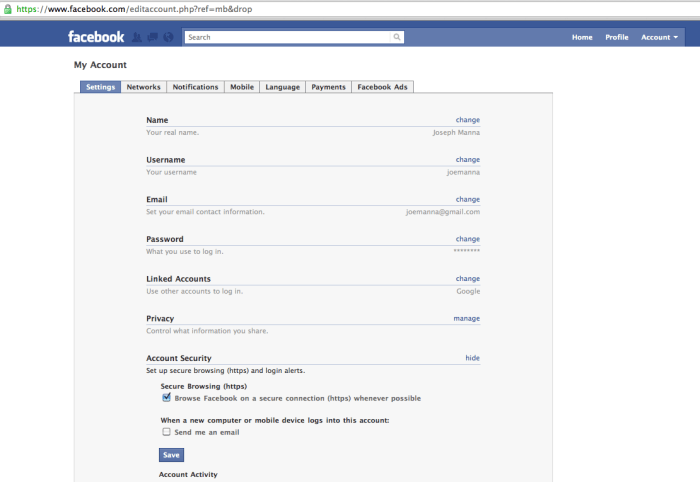The image size is (700, 482).
Task: Open the Language tab
Action: tap(283, 87)
